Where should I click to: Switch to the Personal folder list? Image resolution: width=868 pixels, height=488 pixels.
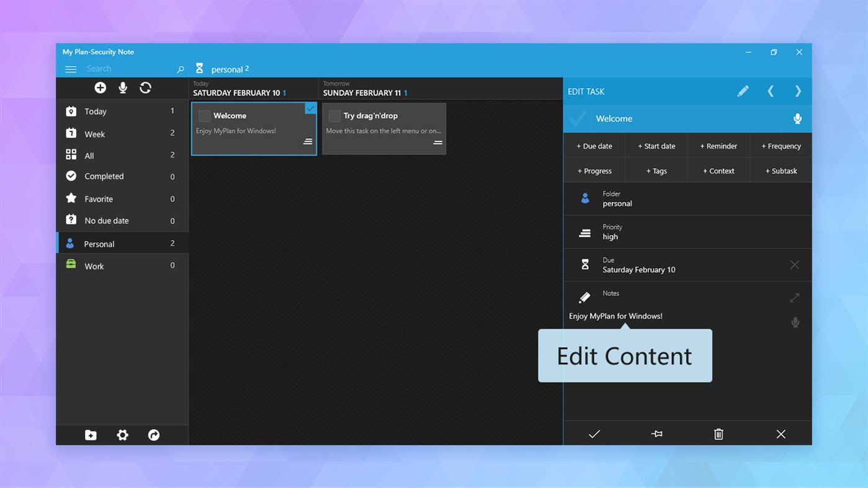101,243
